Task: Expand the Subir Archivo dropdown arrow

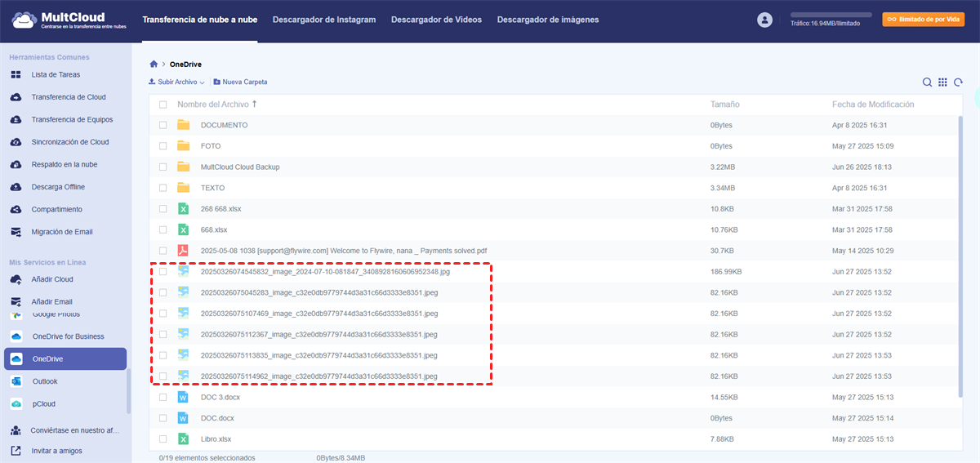Action: pyautogui.click(x=202, y=82)
